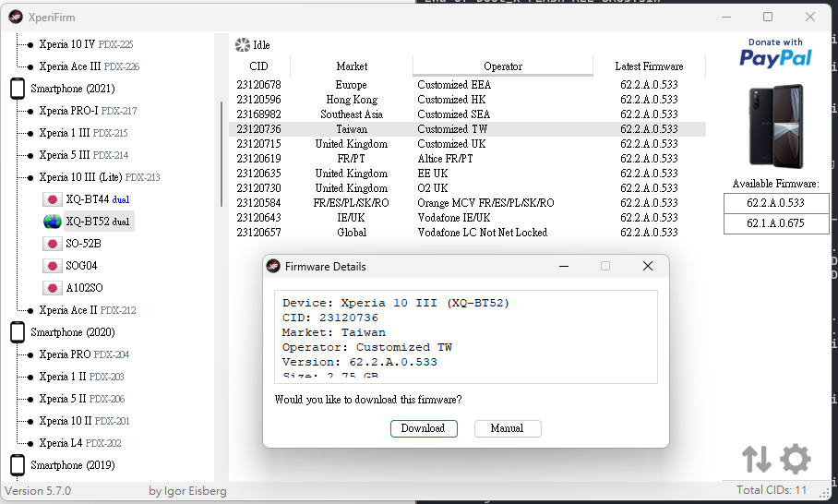The width and height of the screenshot is (838, 504).
Task: Select the XQ-BT52 dual model
Action: [x=99, y=222]
